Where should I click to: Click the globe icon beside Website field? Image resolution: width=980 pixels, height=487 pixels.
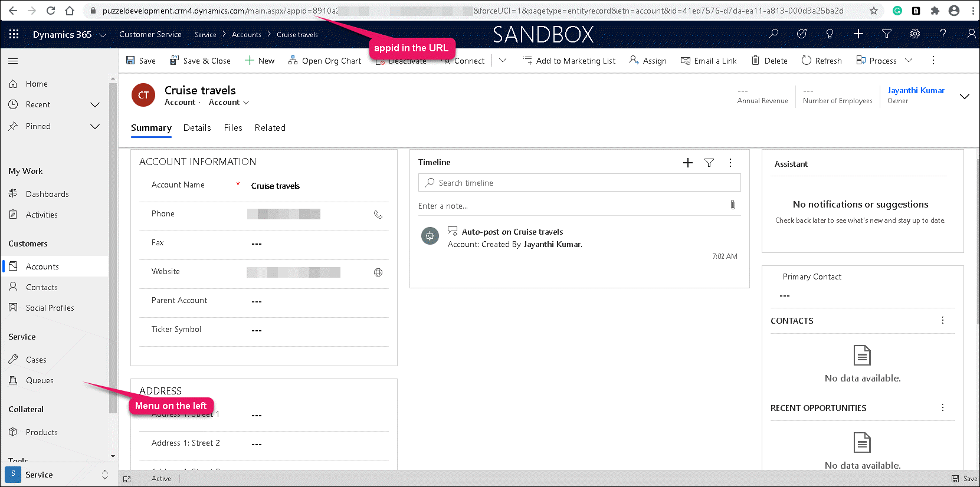(378, 272)
